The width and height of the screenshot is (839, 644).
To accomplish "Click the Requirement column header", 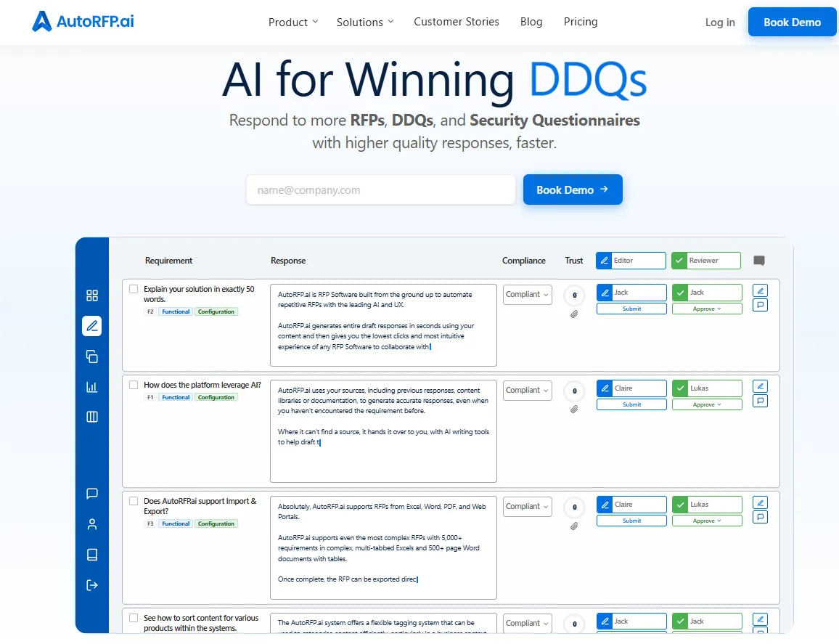I will click(168, 261).
